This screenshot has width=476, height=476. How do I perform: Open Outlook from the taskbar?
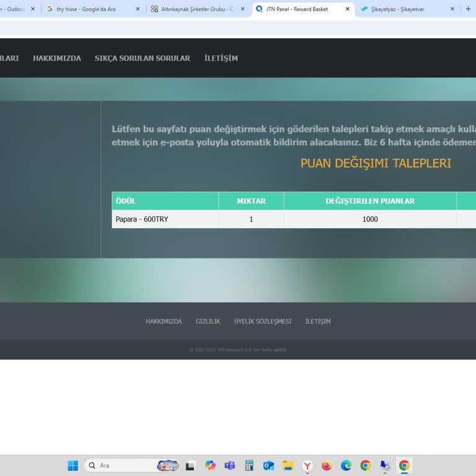(x=268, y=465)
